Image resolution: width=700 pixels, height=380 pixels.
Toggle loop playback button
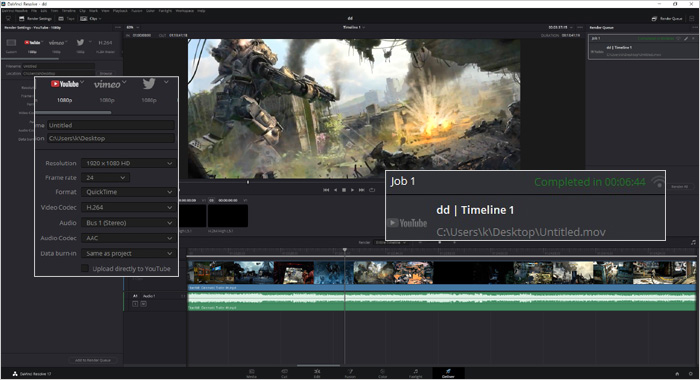pos(372,190)
